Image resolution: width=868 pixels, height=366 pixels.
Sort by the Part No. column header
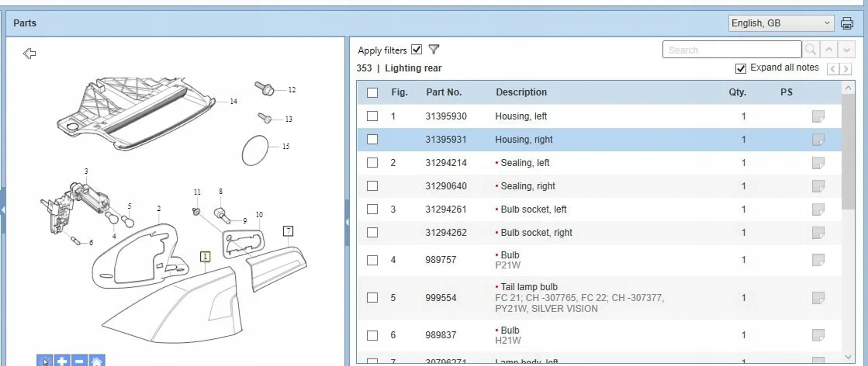pos(444,92)
